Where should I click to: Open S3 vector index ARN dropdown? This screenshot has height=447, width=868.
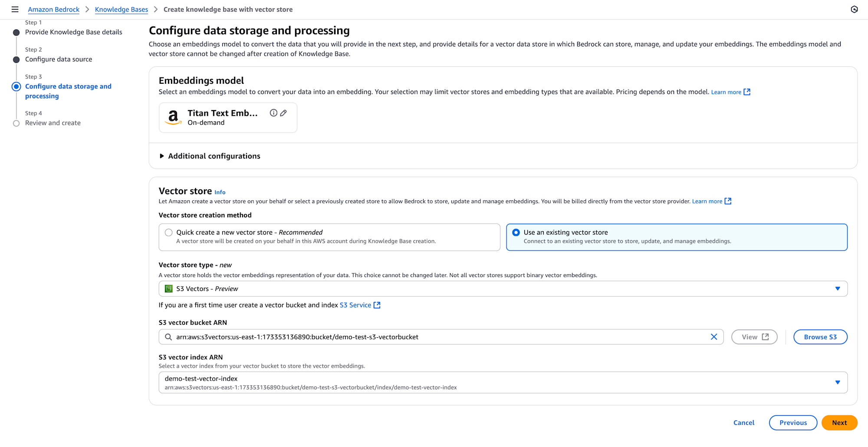[x=503, y=382]
